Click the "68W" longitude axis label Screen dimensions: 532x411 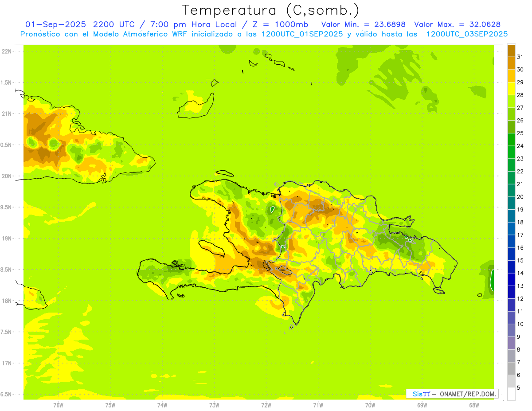474,405
